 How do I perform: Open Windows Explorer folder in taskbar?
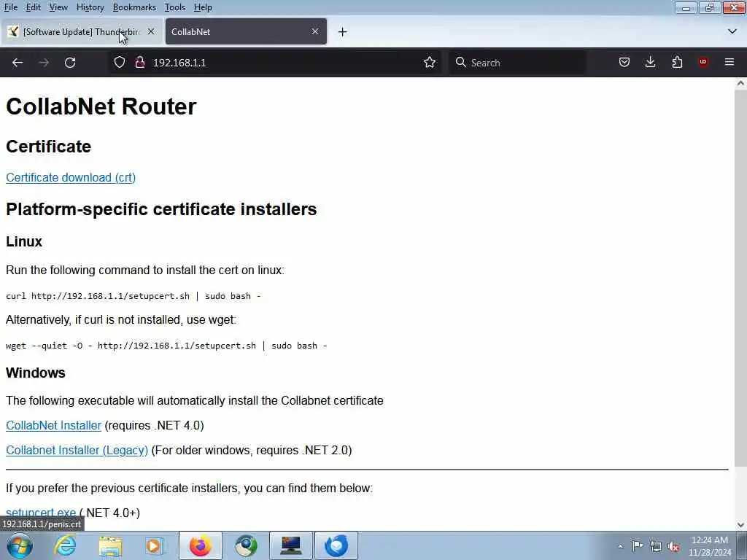(x=111, y=545)
